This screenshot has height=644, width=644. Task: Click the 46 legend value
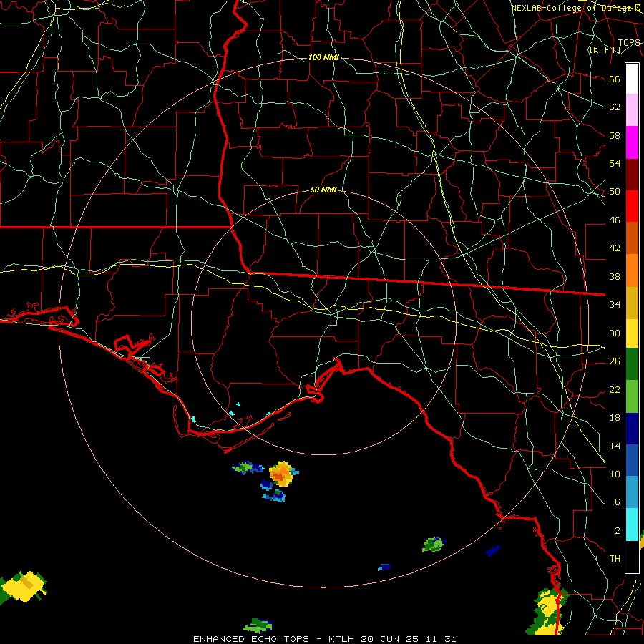coord(615,220)
